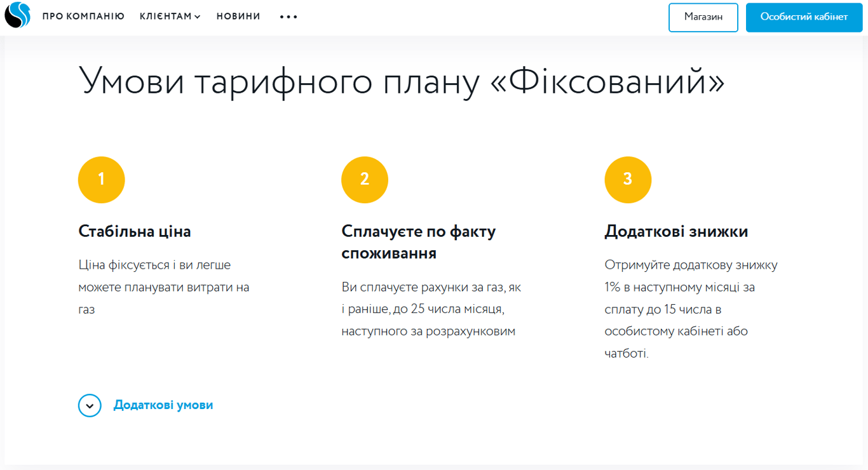Click the «Додаткові умови» link text
Viewport: 868px width, 470px height.
click(163, 405)
